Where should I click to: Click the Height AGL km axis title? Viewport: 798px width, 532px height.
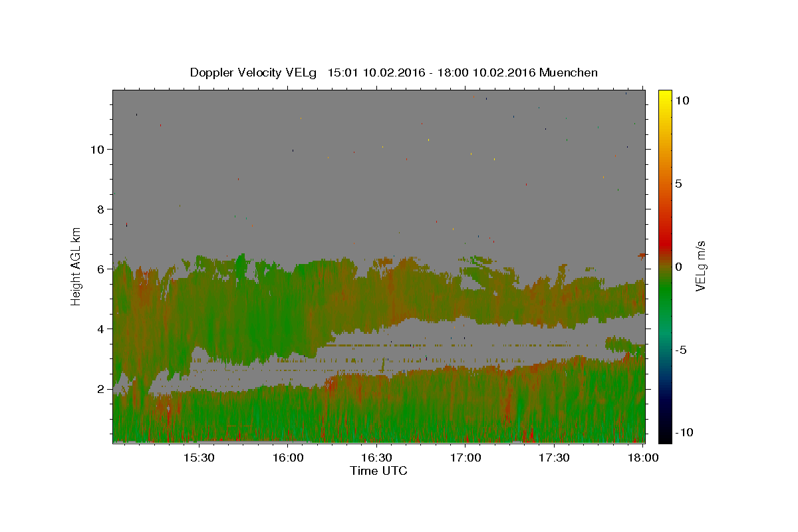click(76, 265)
